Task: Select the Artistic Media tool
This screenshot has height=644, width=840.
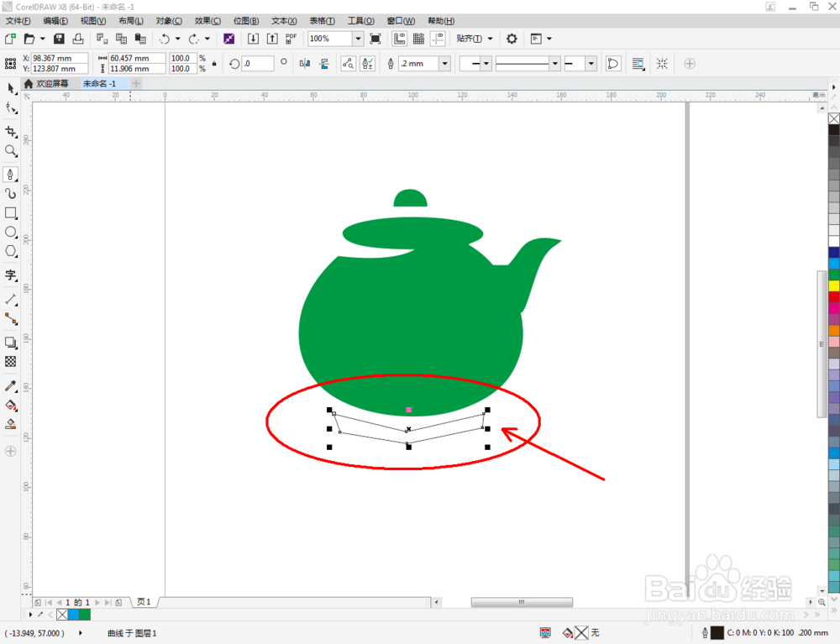Action: (11, 194)
